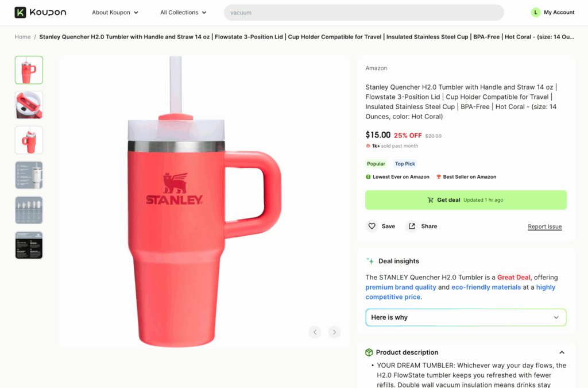Click the heart Save icon
Image resolution: width=588 pixels, height=388 pixels.
372,226
